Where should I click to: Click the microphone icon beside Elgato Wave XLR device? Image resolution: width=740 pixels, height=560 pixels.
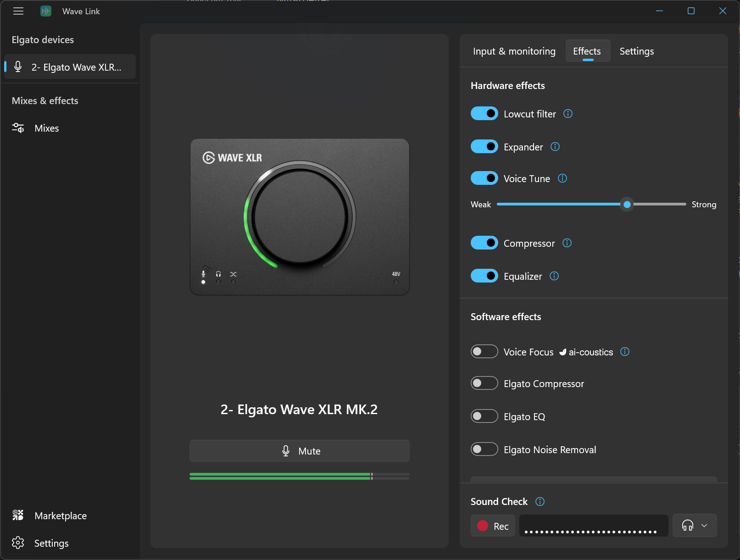pyautogui.click(x=18, y=67)
